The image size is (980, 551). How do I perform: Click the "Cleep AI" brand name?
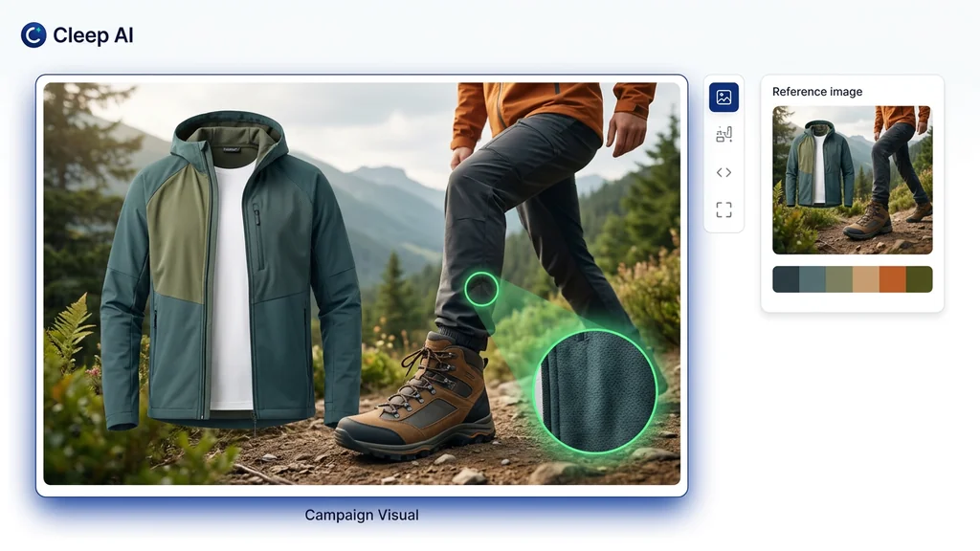[x=93, y=35]
